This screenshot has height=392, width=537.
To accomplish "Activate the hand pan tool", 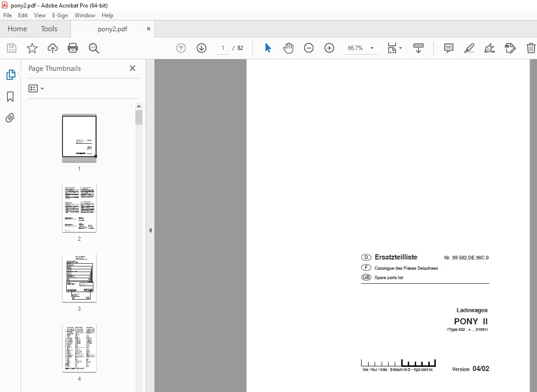I will pyautogui.click(x=288, y=48).
